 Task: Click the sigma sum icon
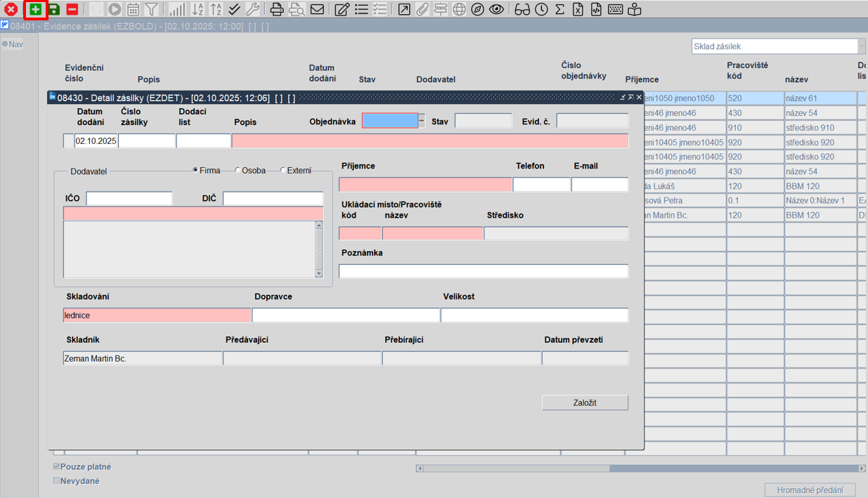click(559, 10)
